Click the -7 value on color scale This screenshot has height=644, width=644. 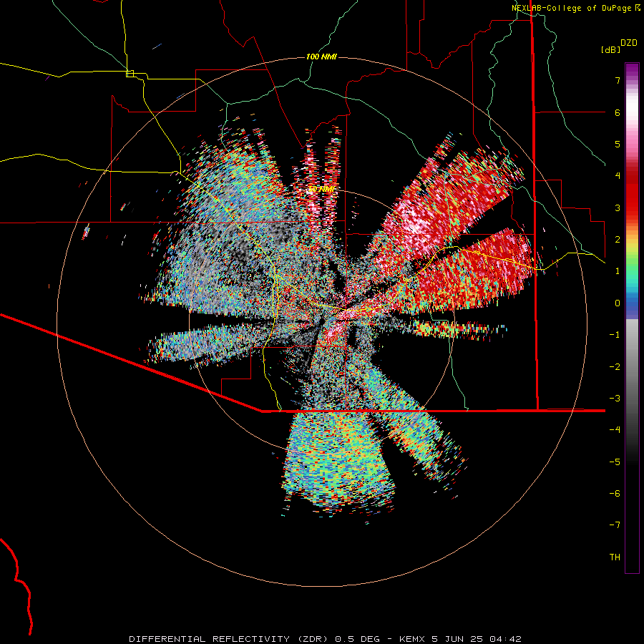pyautogui.click(x=615, y=525)
